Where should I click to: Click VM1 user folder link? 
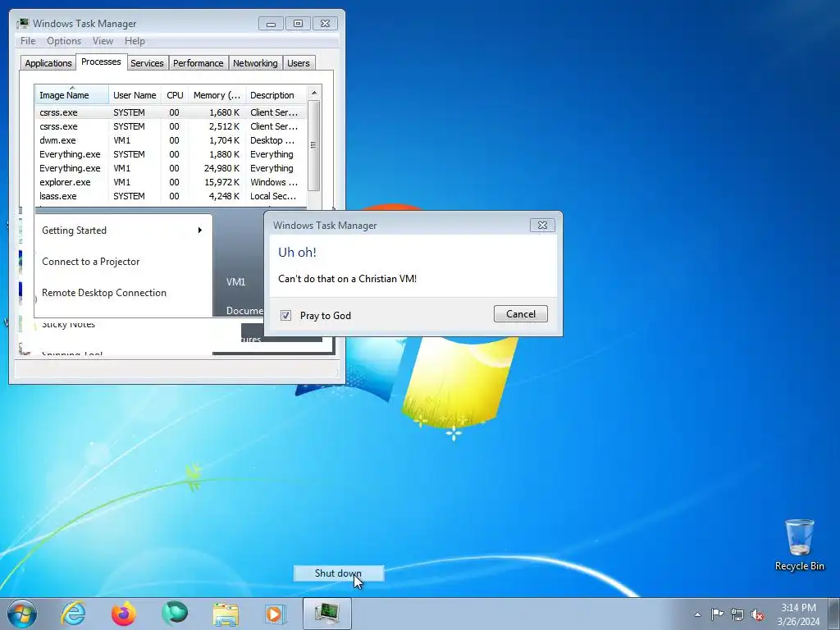[235, 282]
